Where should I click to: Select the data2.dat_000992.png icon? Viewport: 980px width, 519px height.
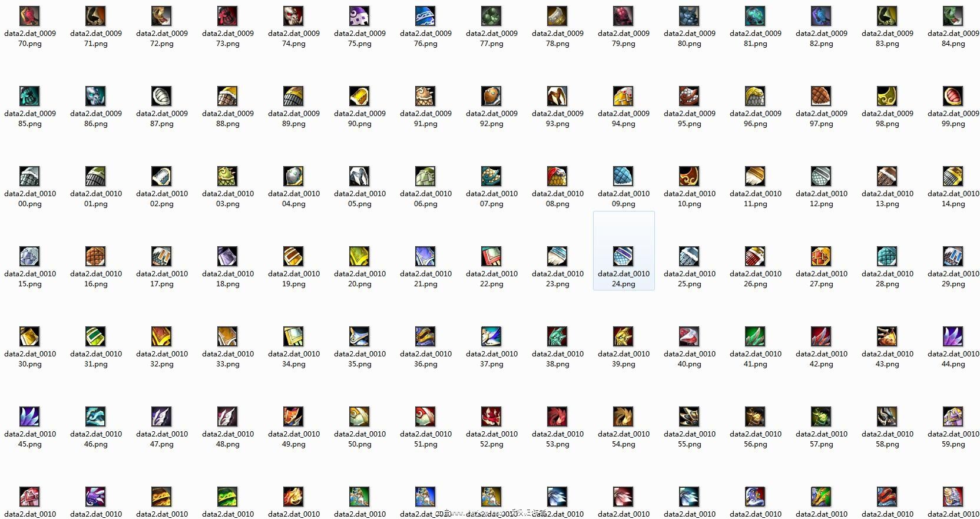(491, 96)
